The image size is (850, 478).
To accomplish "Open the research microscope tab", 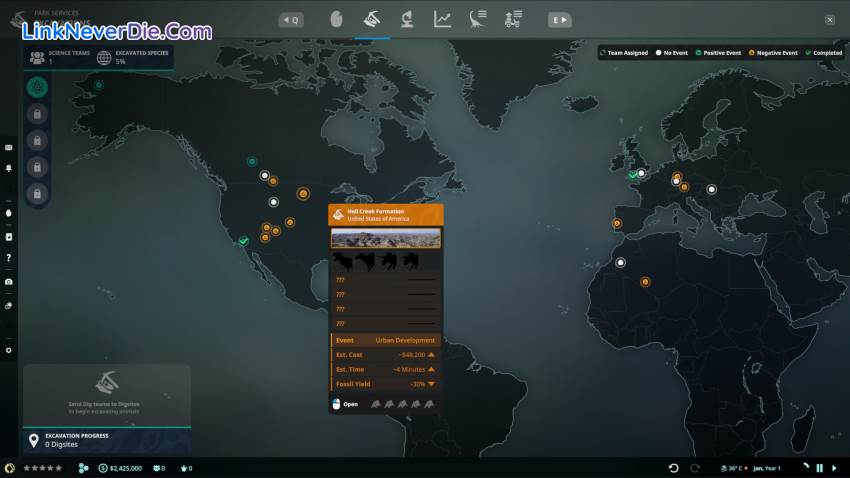I will pyautogui.click(x=407, y=19).
